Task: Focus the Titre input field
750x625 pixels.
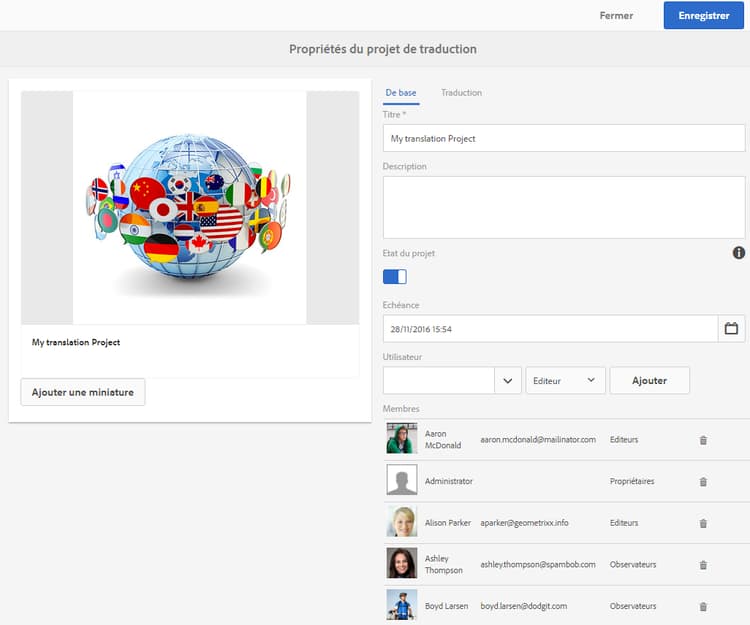Action: tap(564, 138)
